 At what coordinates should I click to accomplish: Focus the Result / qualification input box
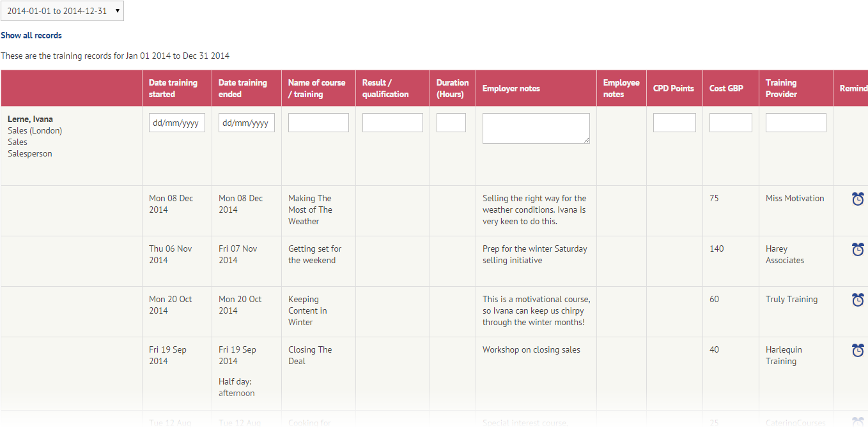(x=392, y=123)
